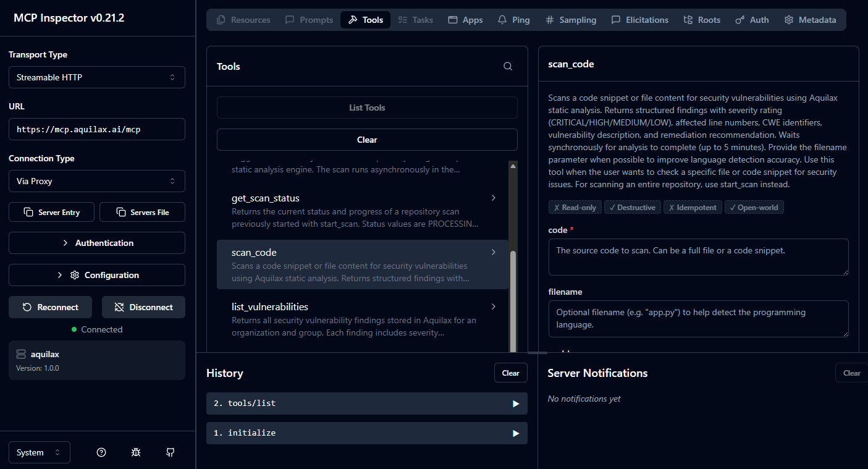This screenshot has width=868, height=469.
Task: Click the scroll-up arrow of tools list
Action: coord(513,166)
